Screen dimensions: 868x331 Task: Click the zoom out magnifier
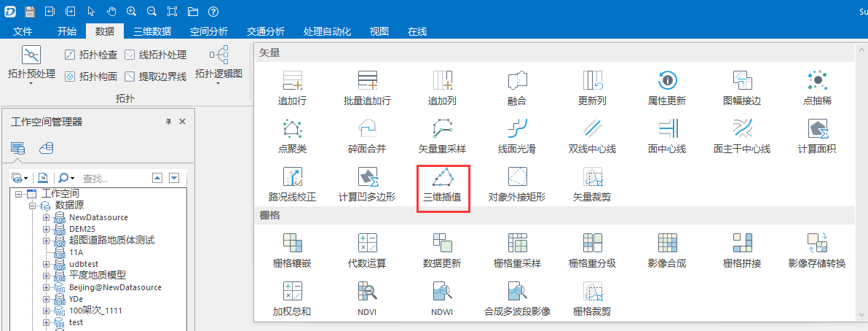tap(151, 11)
